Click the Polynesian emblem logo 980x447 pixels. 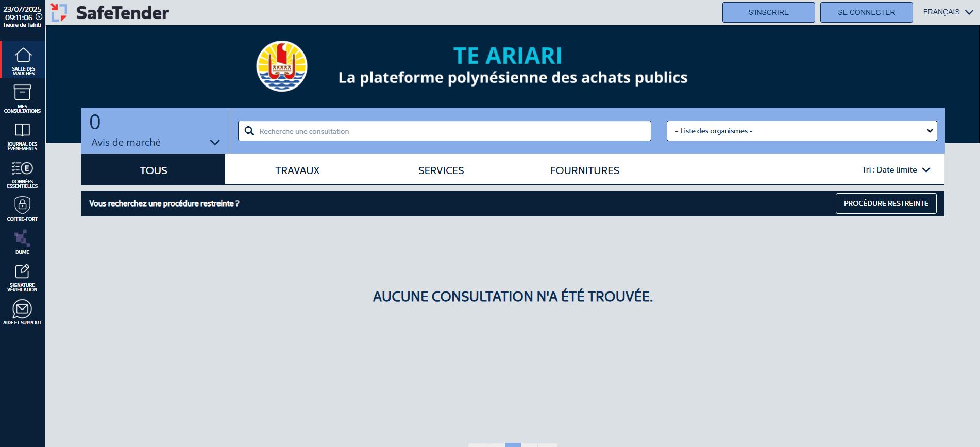coord(282,66)
